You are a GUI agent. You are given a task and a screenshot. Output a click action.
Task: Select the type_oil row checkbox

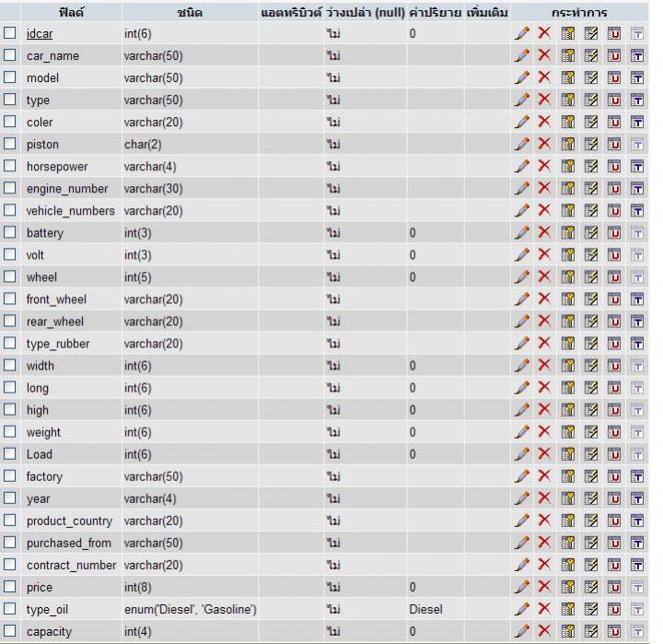10,609
